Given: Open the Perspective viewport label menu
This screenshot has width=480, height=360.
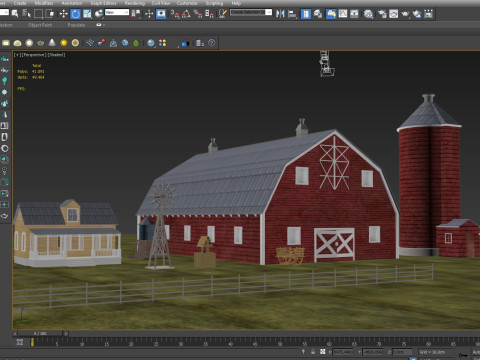Looking at the screenshot, I should (x=34, y=55).
